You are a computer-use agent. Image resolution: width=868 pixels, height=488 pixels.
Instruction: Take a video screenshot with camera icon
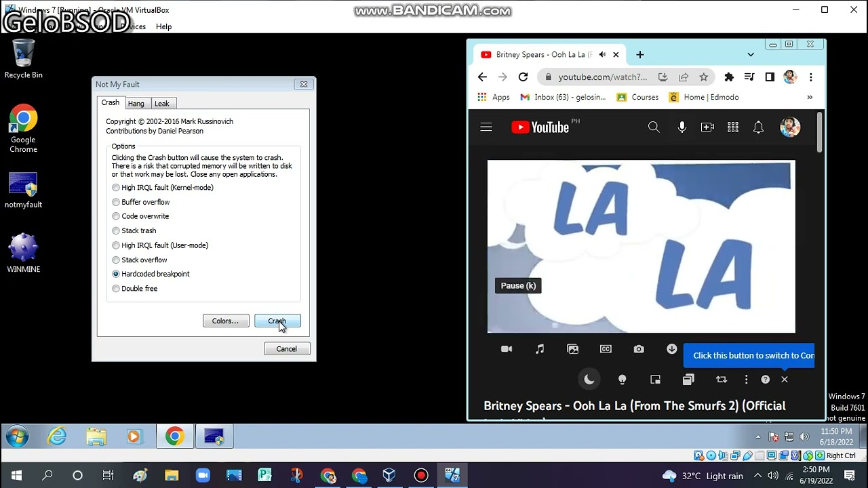[639, 349]
